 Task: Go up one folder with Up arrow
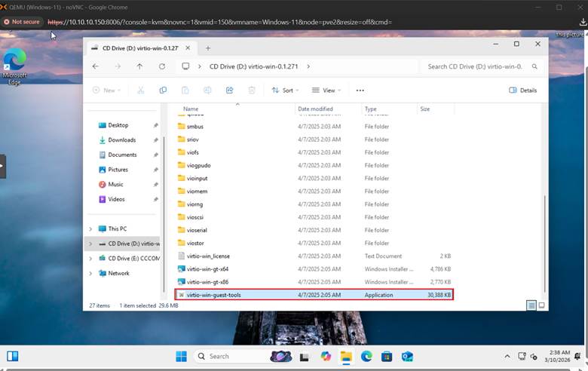coord(139,66)
